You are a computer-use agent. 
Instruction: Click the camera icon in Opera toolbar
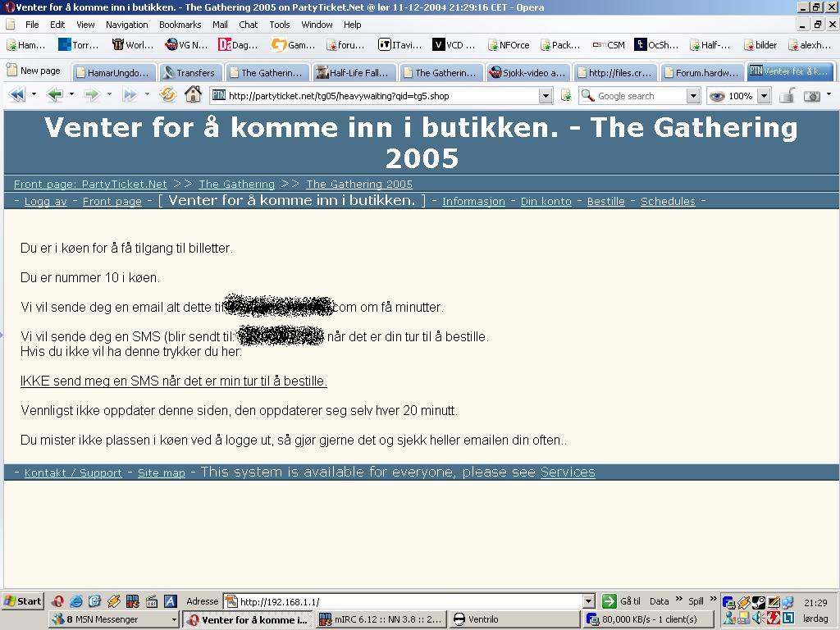812,96
